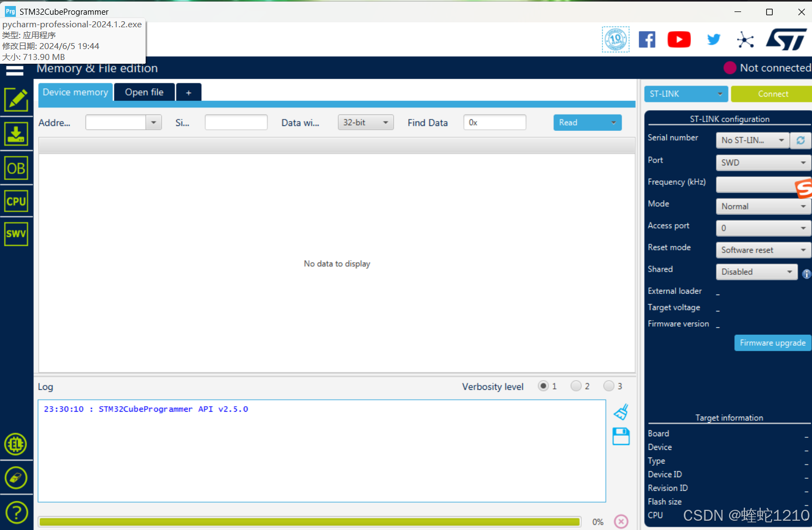The height and width of the screenshot is (530, 812).
Task: Open the Erasing & Programming download icon
Action: click(x=16, y=134)
